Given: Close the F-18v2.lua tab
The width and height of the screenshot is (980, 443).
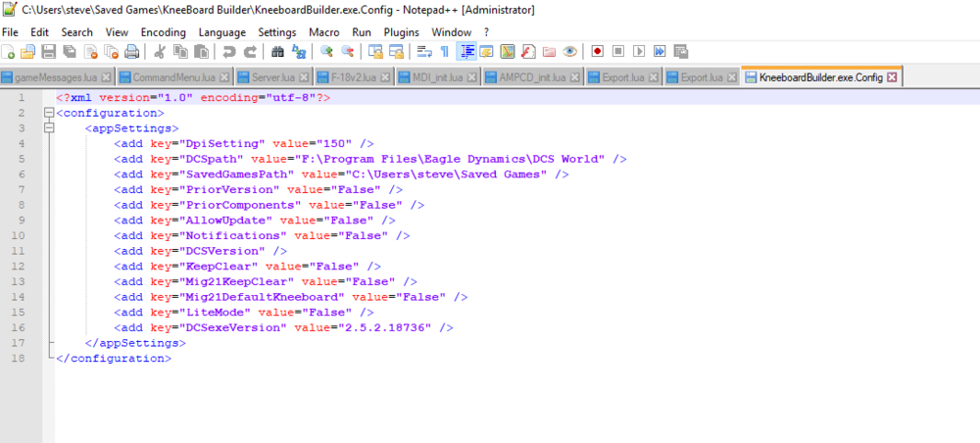Looking at the screenshot, I should pos(386,77).
